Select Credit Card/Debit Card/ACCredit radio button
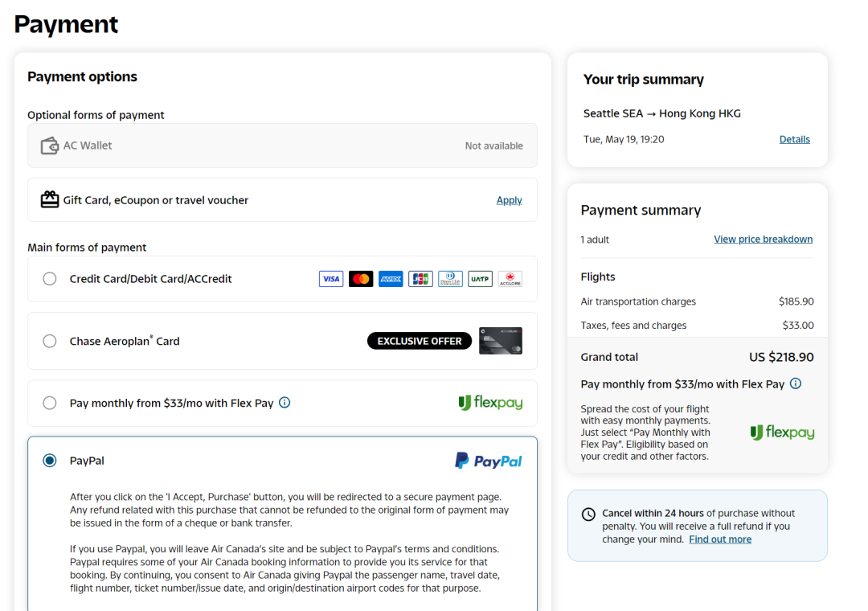 tap(50, 279)
